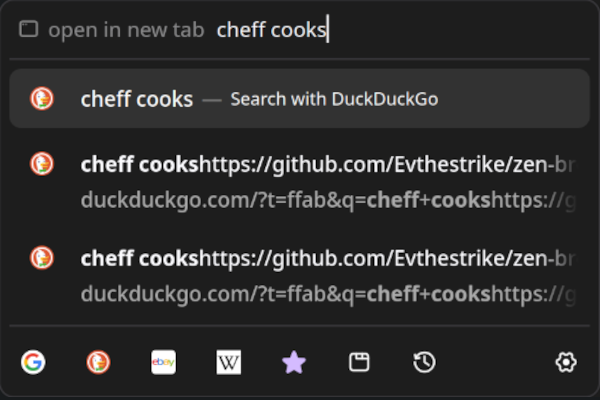The image size is (600, 400).
Task: Click first duckduckgo.com/?t=ffab URL line
Action: [328, 200]
